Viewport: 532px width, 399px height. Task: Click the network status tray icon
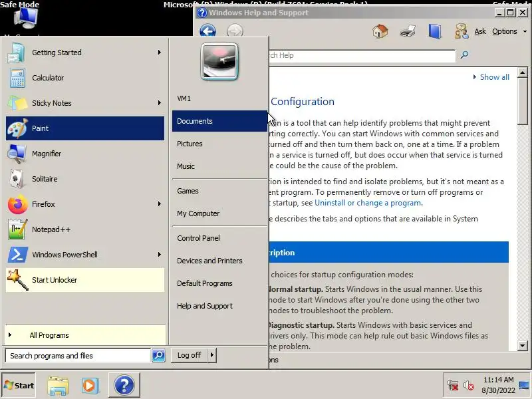pos(453,385)
